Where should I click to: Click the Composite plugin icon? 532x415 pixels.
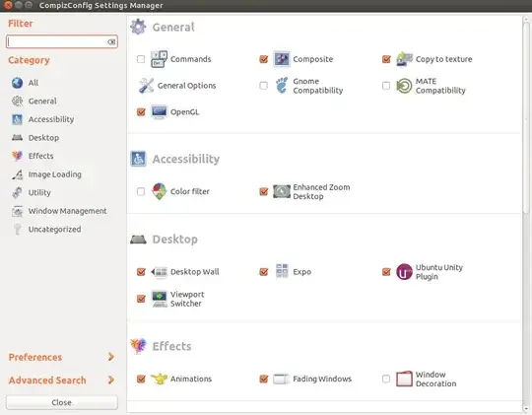pos(282,59)
